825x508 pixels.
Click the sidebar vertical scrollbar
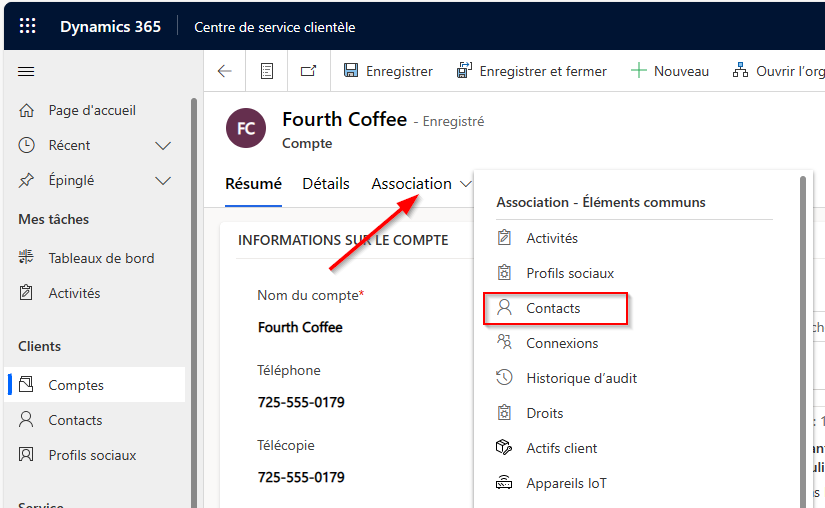coord(194,302)
